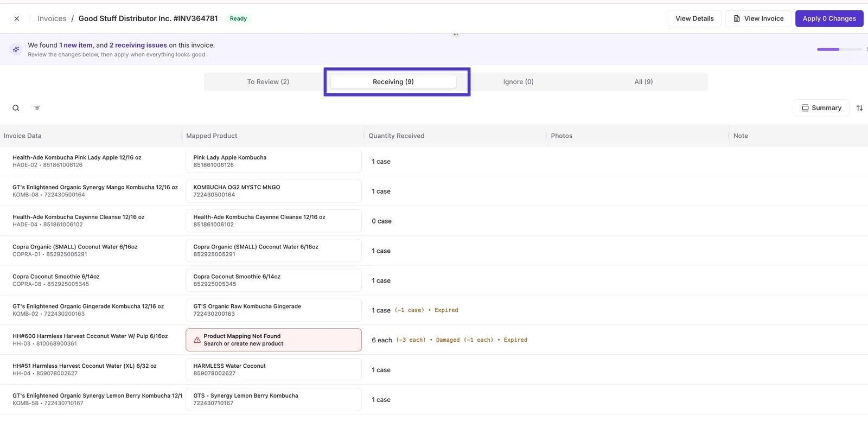This screenshot has width=868, height=441.
Task: Click invoice item HH#51 Harmless Harvest Coconut Water (XL)
Action: coord(85,370)
